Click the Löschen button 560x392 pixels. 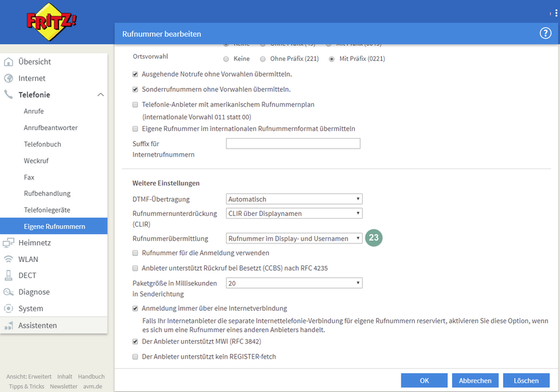coord(526,381)
